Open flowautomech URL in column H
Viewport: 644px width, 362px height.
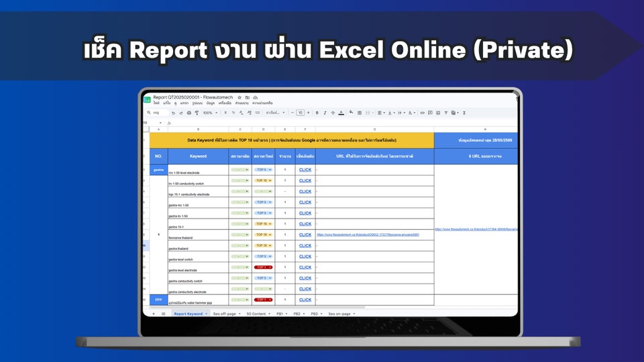pos(476,229)
